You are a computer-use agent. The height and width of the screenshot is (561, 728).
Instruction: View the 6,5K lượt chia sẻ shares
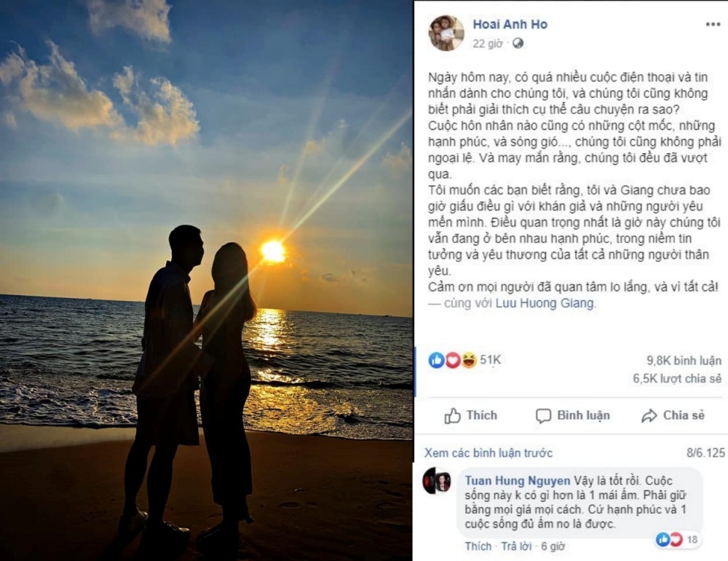coord(677,378)
